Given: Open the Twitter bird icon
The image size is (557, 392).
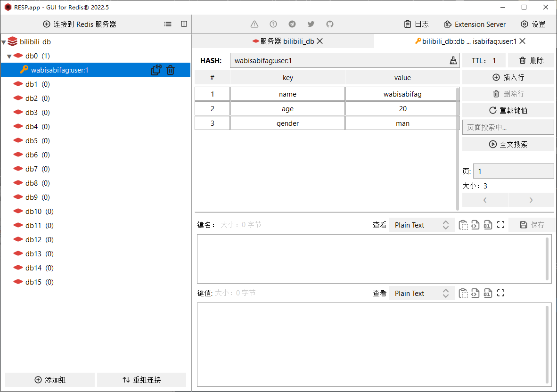Looking at the screenshot, I should (311, 24).
